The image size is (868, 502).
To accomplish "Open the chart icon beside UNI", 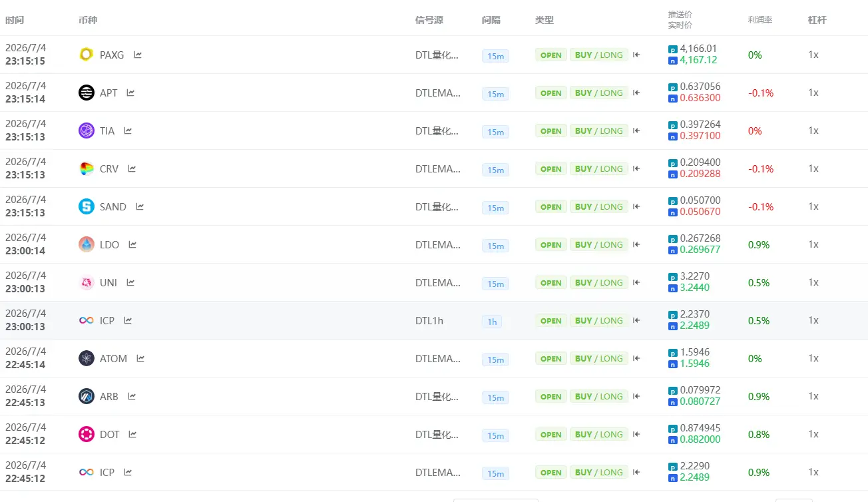I will [x=130, y=282].
